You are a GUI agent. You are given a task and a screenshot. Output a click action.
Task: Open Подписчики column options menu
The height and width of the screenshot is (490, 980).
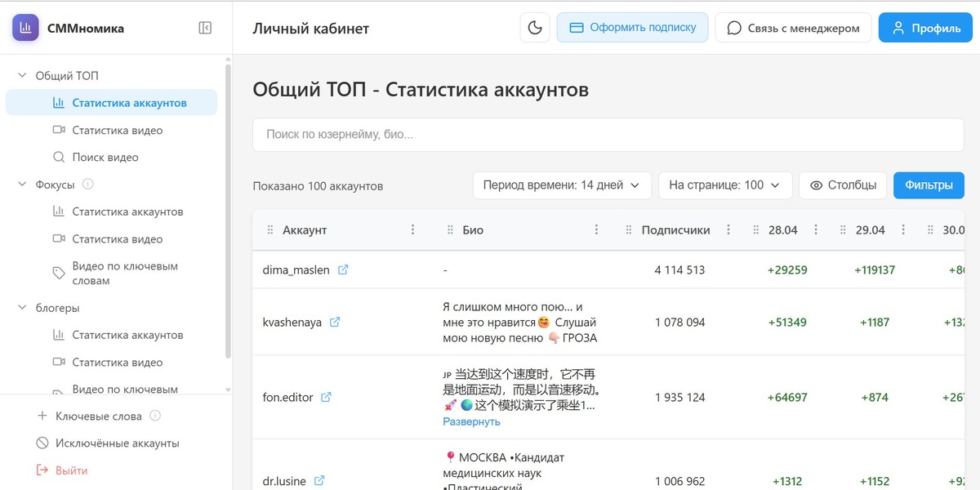[729, 230]
